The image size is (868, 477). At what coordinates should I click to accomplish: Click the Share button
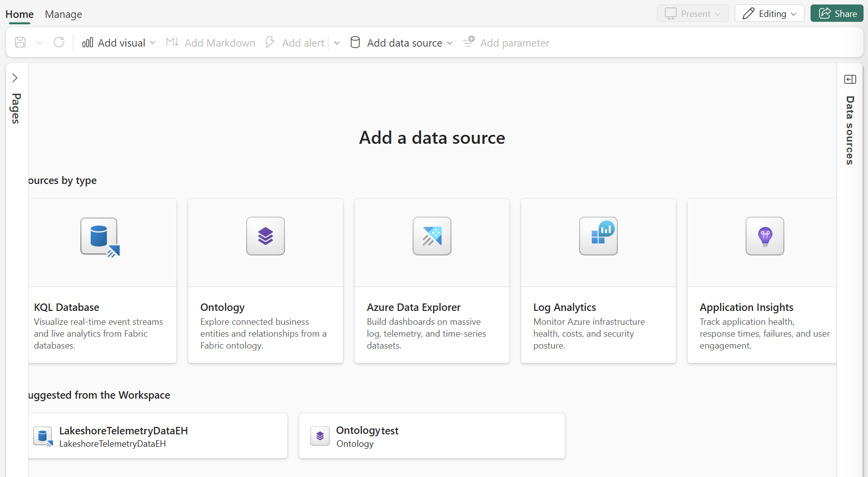(x=837, y=13)
